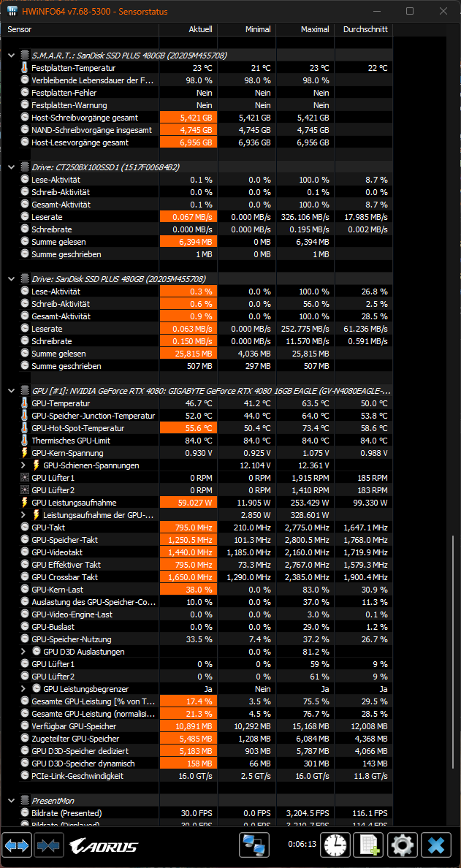461x868 pixels.
Task: Click the AORUS logo in bottom bar
Action: click(104, 846)
